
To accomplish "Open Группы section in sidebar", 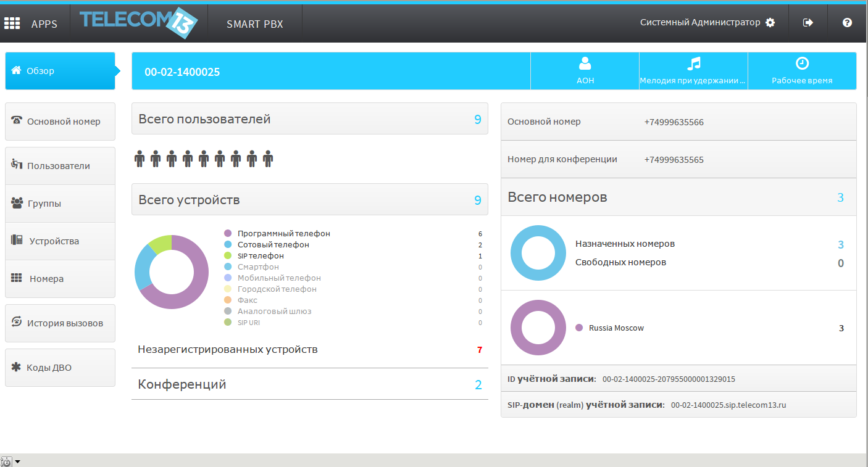I will point(60,204).
